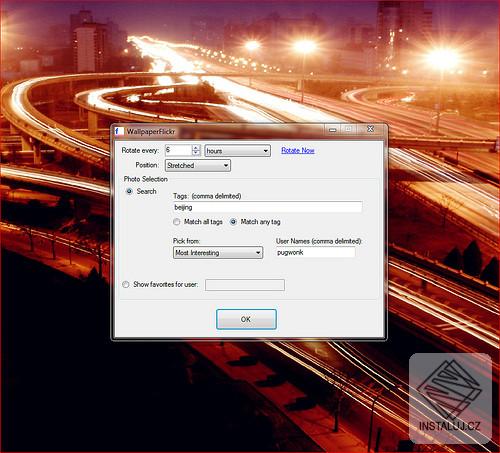500x453 pixels.
Task: Decrease the Rotate every value with down arrow
Action: 196,153
